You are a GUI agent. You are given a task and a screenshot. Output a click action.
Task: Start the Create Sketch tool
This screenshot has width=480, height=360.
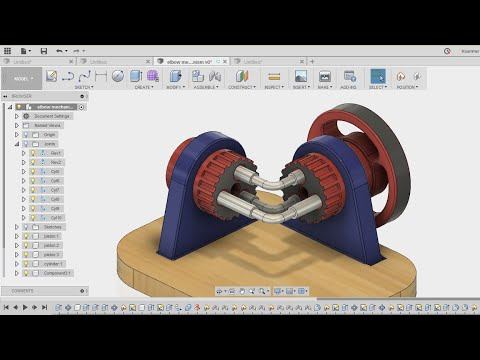pos(51,76)
